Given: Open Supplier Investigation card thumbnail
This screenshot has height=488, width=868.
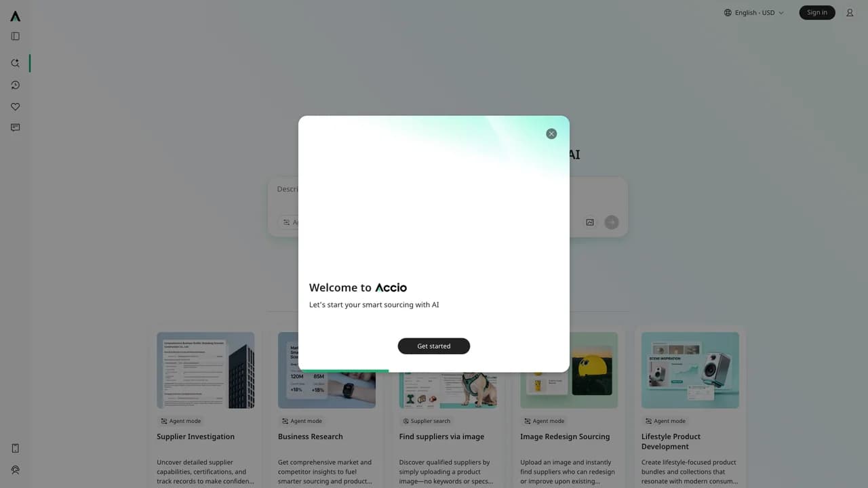Looking at the screenshot, I should point(205,370).
